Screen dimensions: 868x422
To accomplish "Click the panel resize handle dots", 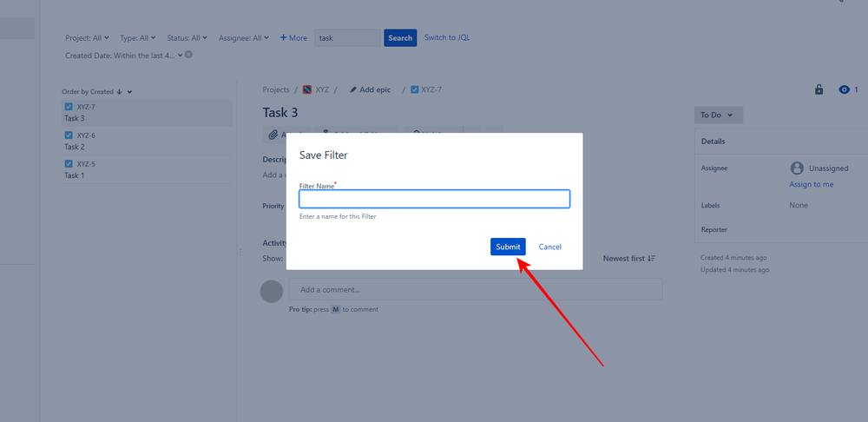I will 240,252.
